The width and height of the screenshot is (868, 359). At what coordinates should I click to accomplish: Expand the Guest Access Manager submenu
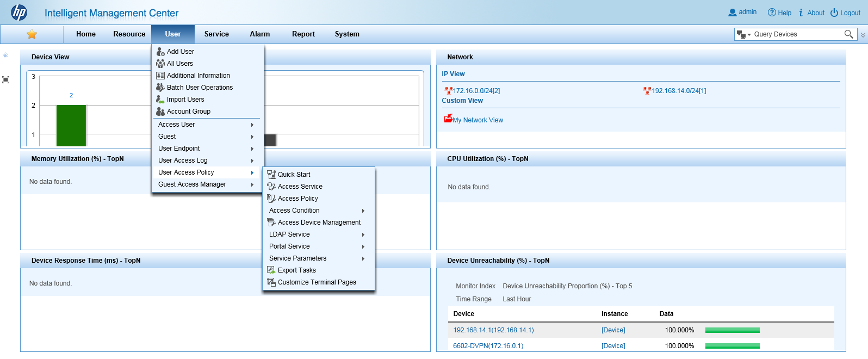pos(252,184)
